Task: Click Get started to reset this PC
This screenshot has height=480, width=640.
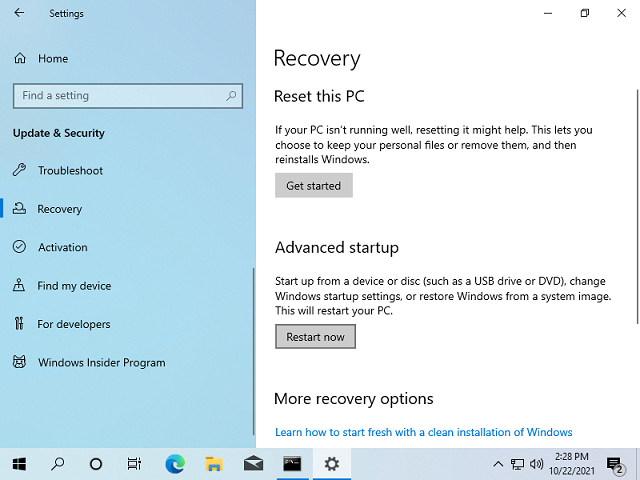Action: tap(313, 186)
